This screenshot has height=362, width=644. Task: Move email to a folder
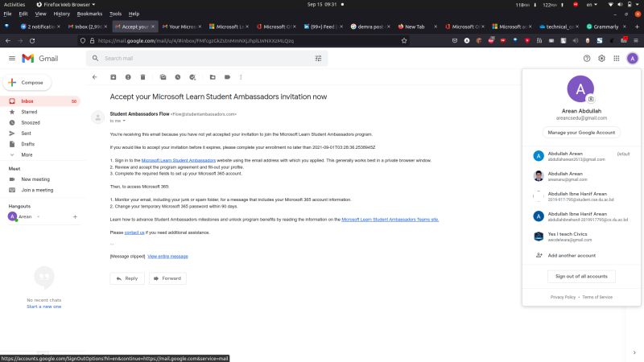(213, 77)
